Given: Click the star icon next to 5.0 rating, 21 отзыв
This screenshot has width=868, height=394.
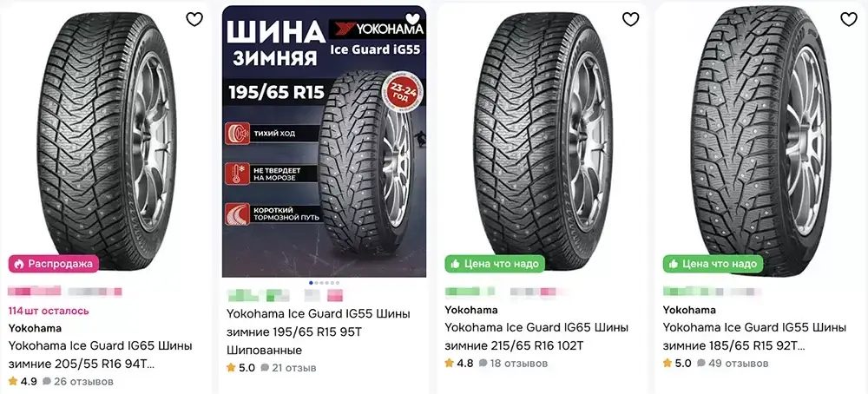Looking at the screenshot, I should pyautogui.click(x=231, y=367).
